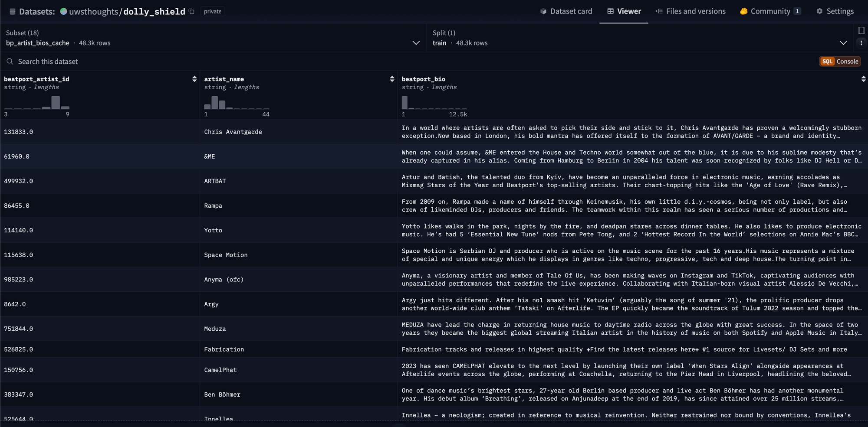Sort by artist_name column
The width and height of the screenshot is (868, 427).
392,79
